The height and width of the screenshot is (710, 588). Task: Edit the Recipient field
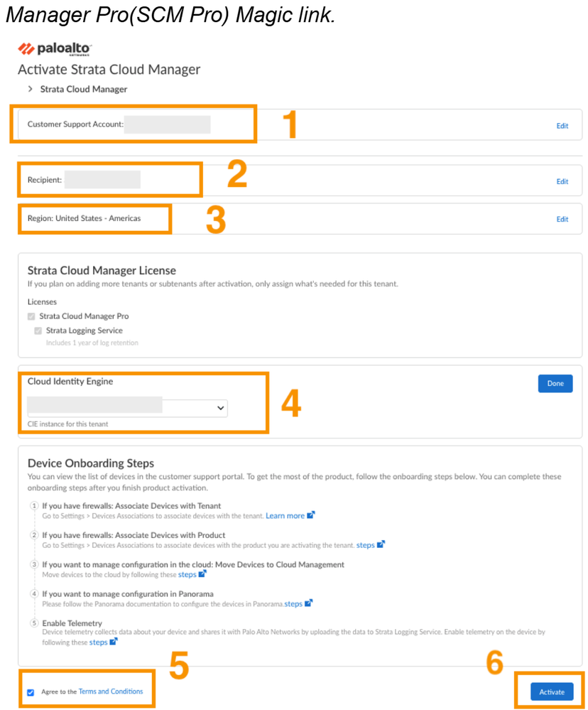click(562, 181)
